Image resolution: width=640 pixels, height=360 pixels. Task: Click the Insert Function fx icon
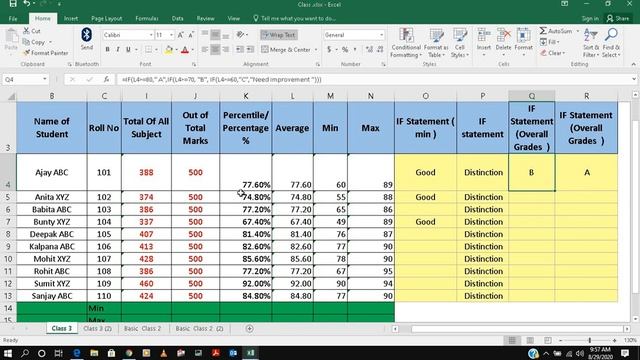click(x=106, y=80)
